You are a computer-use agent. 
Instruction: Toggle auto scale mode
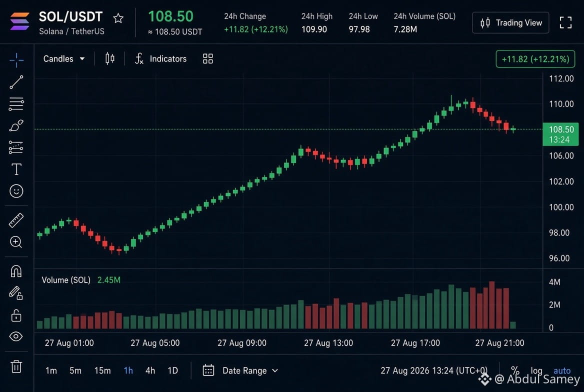(x=562, y=371)
